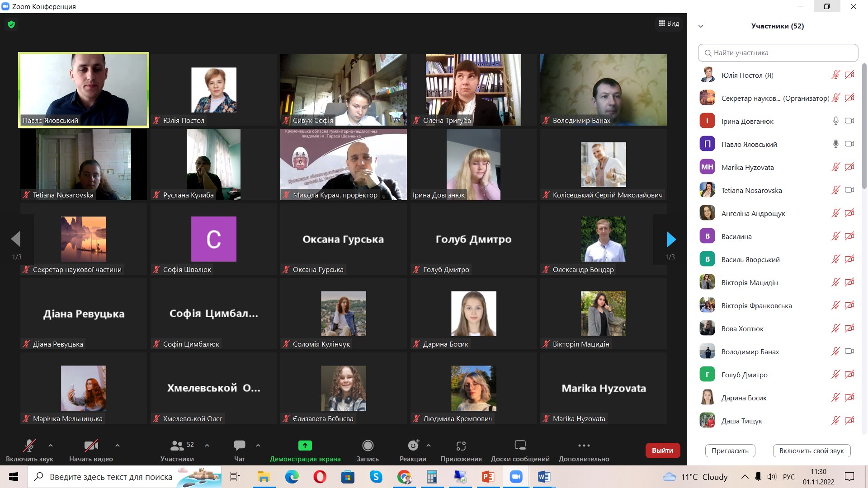The image size is (868, 488).
Task: Open the Реакции smiley icon
Action: click(413, 446)
